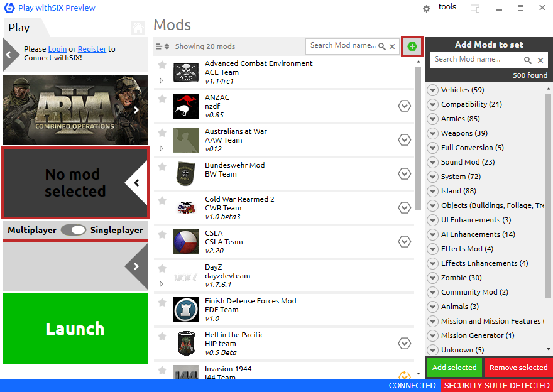Toggle the Multiplayer/Singleplayer switch
The width and height of the screenshot is (553, 392).
(74, 230)
